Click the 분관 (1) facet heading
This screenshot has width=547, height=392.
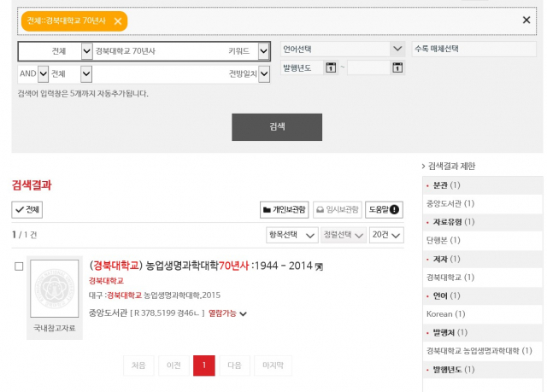(446, 185)
